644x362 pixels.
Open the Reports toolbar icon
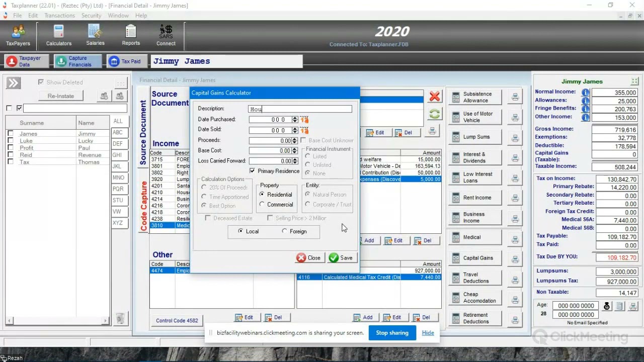pos(131,35)
